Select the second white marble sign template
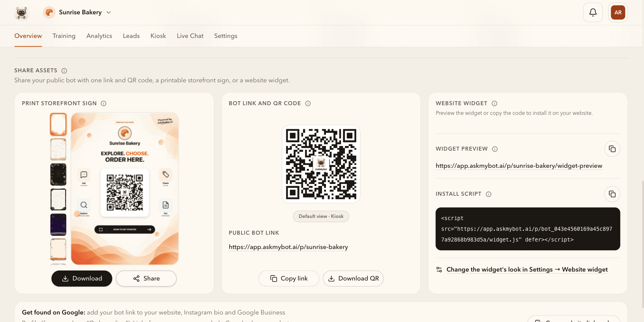 [58, 149]
